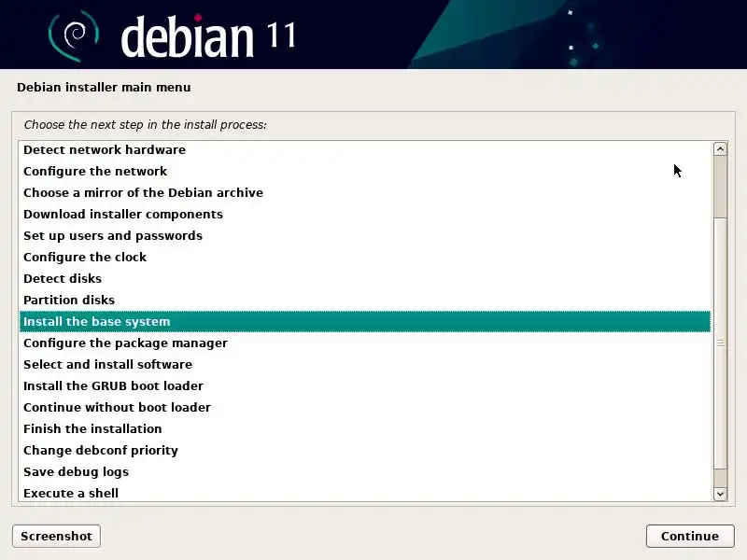Choose Select and install software
The image size is (747, 560).
point(365,364)
